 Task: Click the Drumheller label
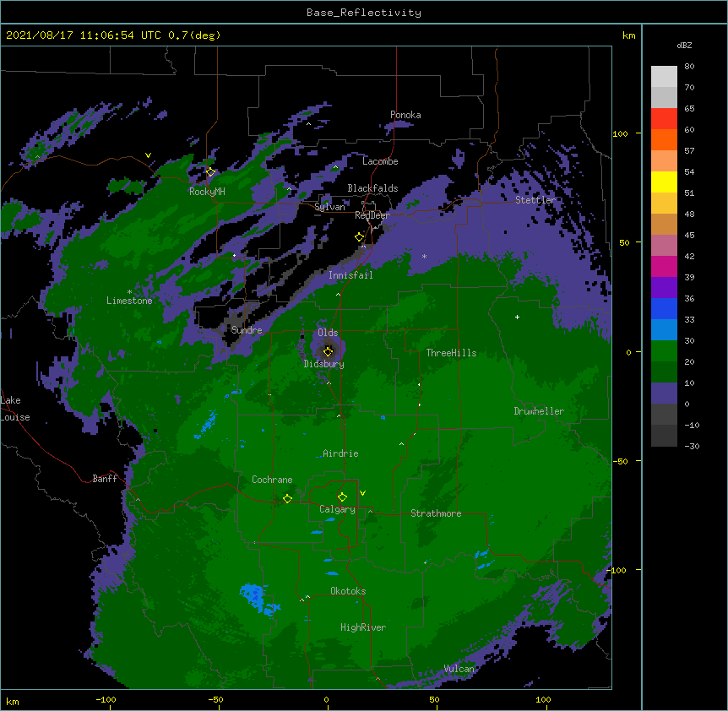point(539,411)
